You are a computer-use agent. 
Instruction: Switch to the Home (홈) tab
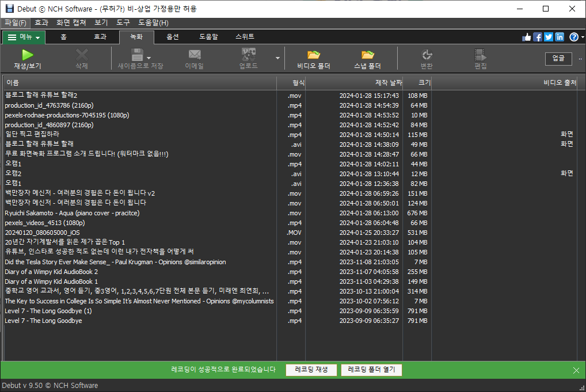[63, 37]
